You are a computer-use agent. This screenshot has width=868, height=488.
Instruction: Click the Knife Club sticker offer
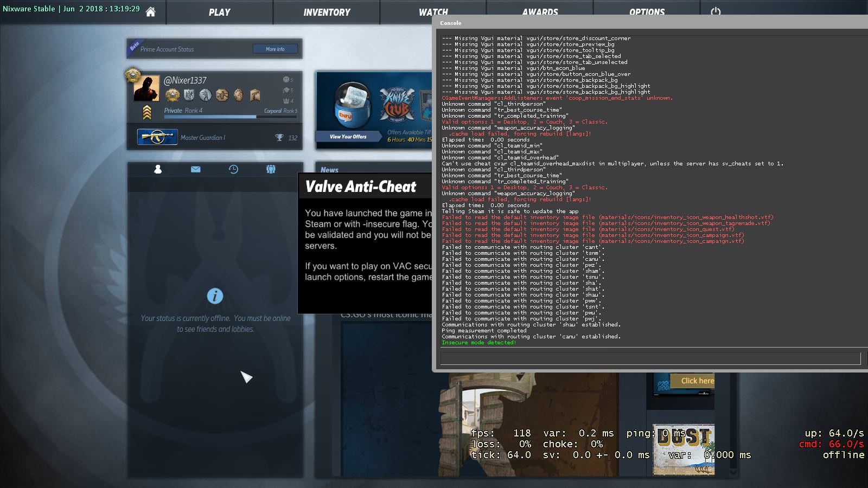tap(397, 104)
